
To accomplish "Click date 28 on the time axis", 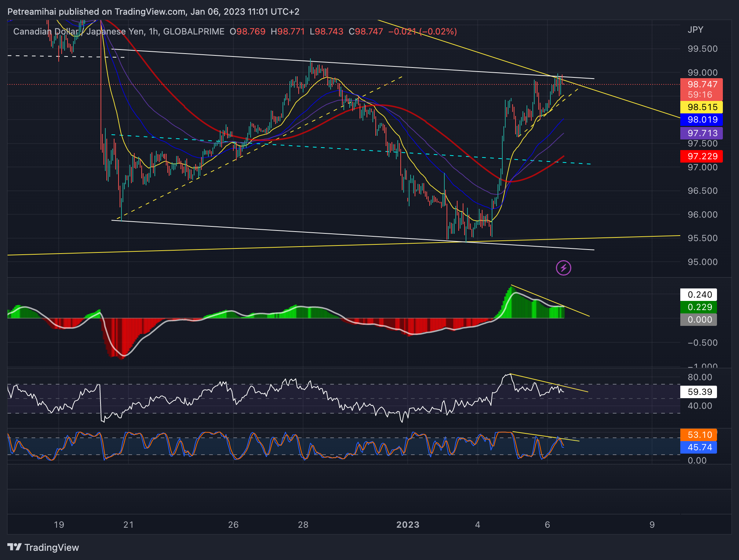I will point(303,525).
